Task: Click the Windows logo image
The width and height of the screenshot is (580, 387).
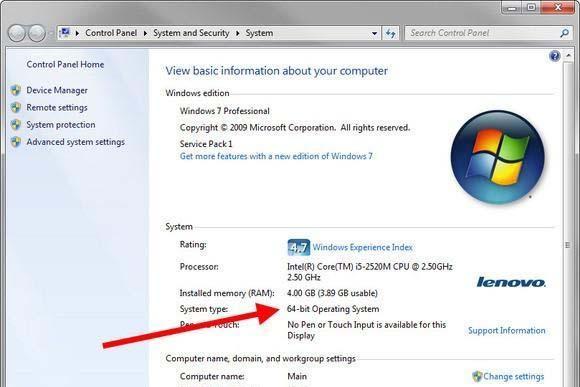Action: [x=498, y=157]
